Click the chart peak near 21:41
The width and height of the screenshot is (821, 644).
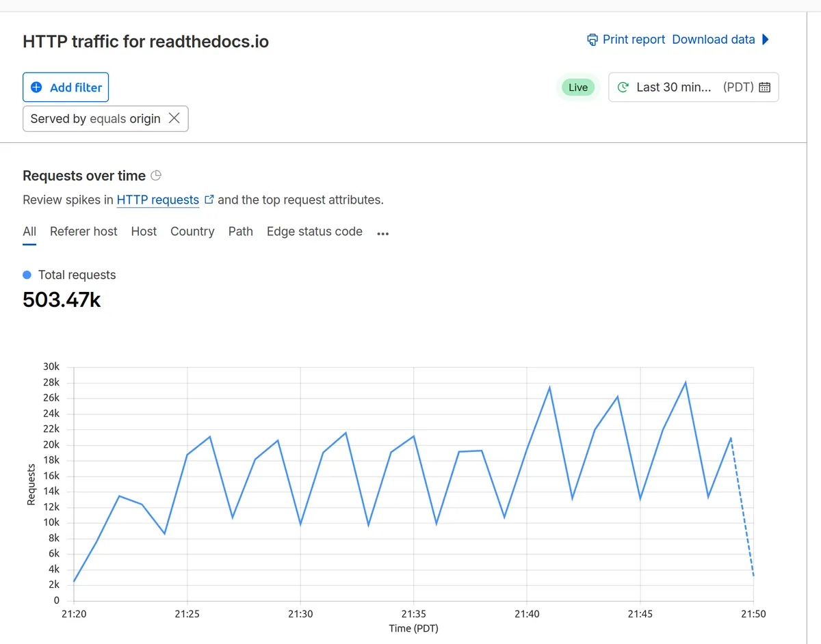point(549,388)
